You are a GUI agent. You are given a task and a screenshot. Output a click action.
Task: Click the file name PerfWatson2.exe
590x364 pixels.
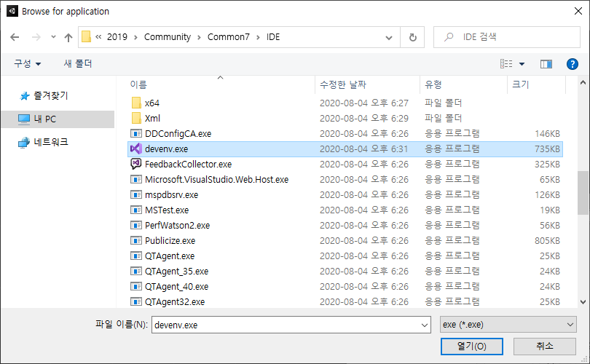click(177, 226)
